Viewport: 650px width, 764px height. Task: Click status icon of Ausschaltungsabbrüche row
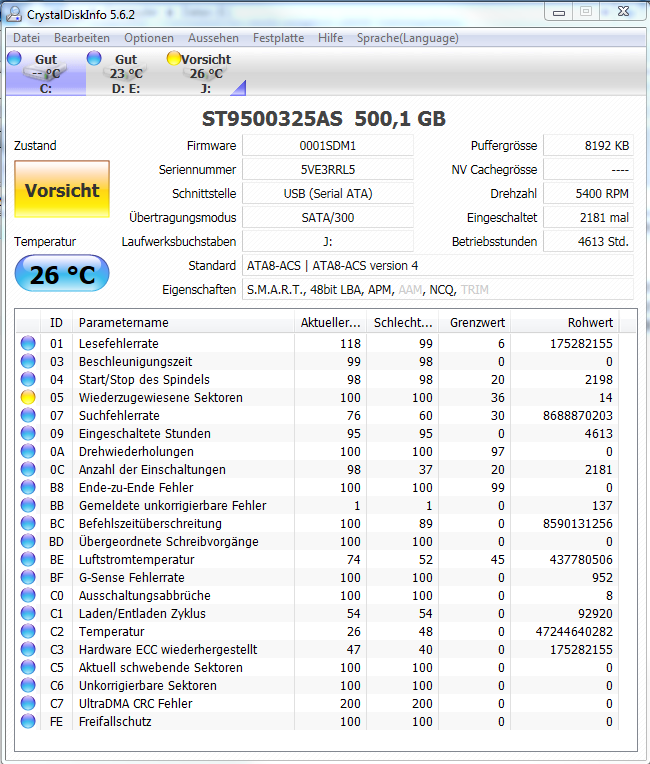[x=28, y=595]
